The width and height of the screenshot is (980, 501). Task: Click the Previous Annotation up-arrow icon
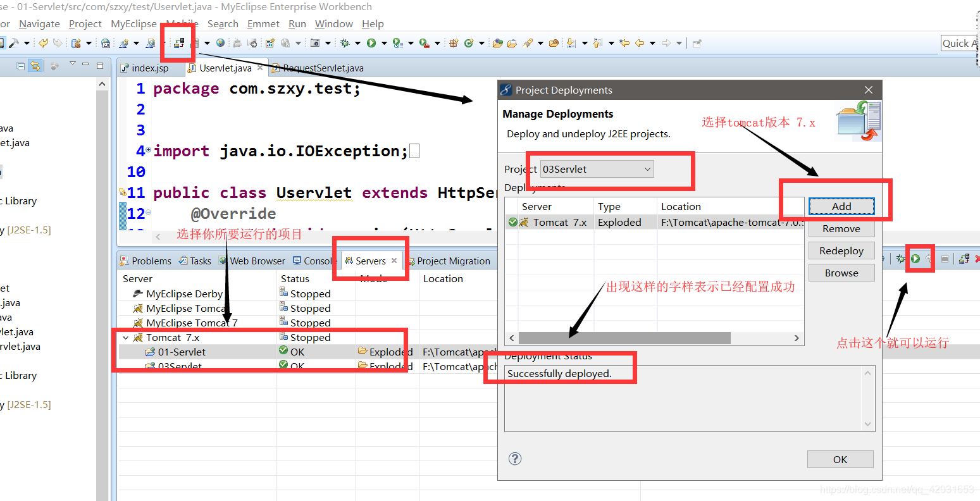click(597, 43)
